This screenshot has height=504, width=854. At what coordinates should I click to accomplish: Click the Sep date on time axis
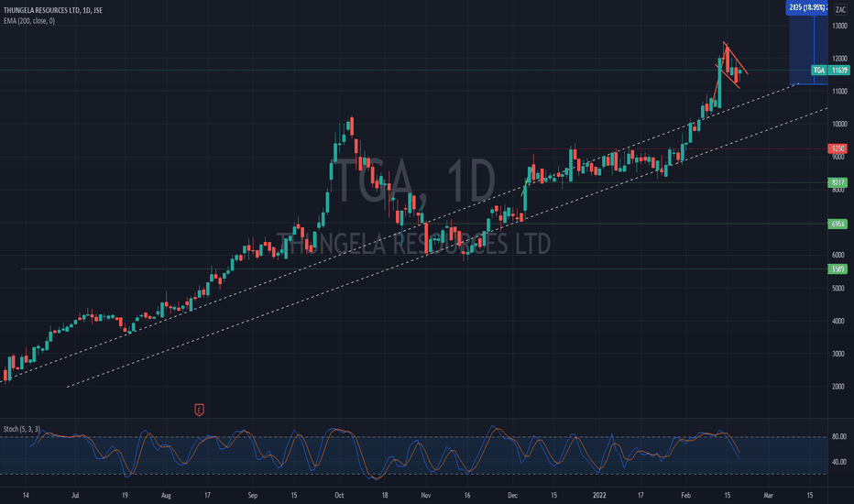[252, 495]
